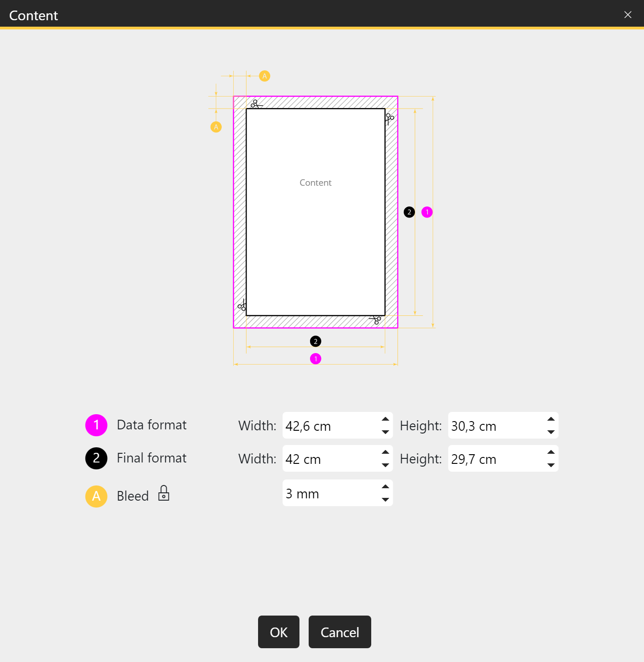Increase the Final format width value
Image resolution: width=644 pixels, height=662 pixels.
(x=385, y=452)
